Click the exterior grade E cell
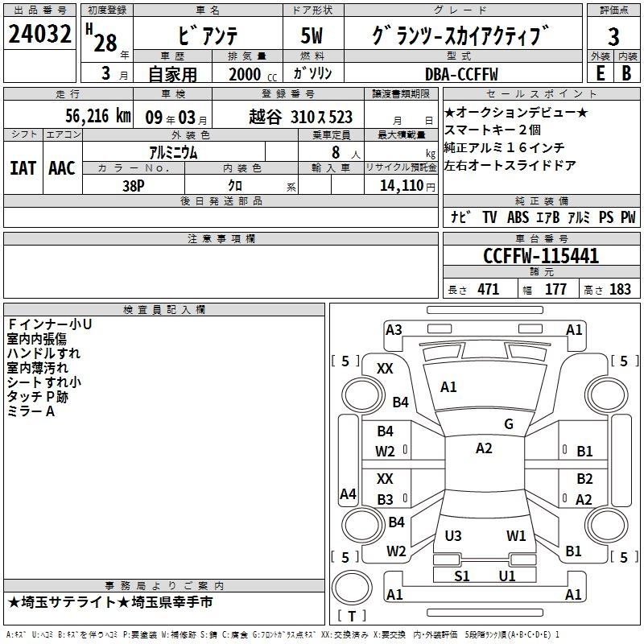Viewport: 644px width, 644px height. tap(600, 73)
